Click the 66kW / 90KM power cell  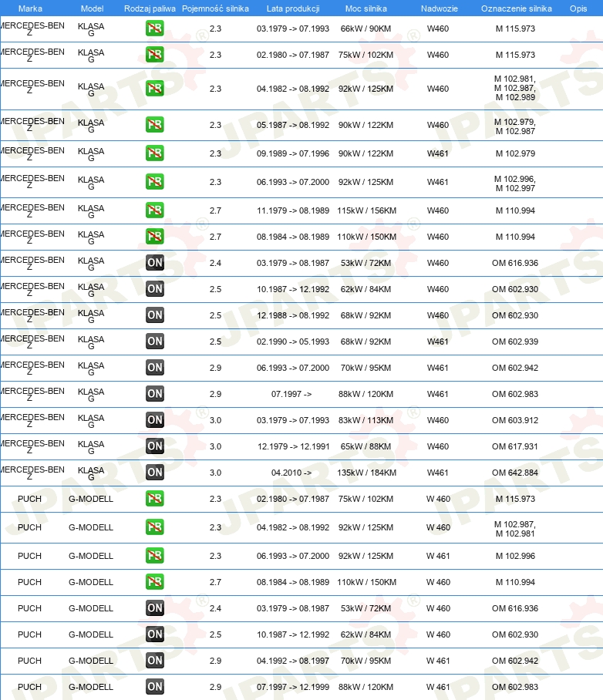click(366, 29)
